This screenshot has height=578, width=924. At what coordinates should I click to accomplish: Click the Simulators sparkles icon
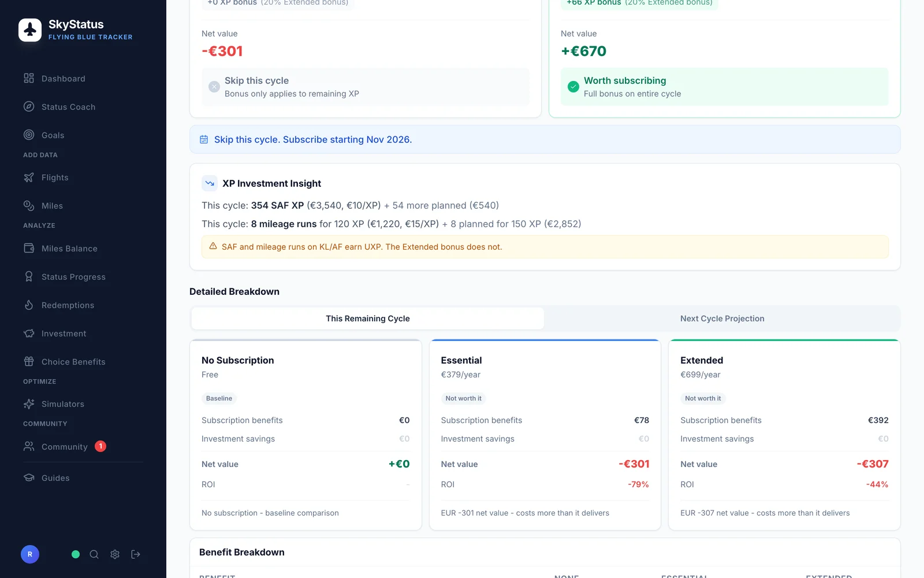click(x=29, y=404)
